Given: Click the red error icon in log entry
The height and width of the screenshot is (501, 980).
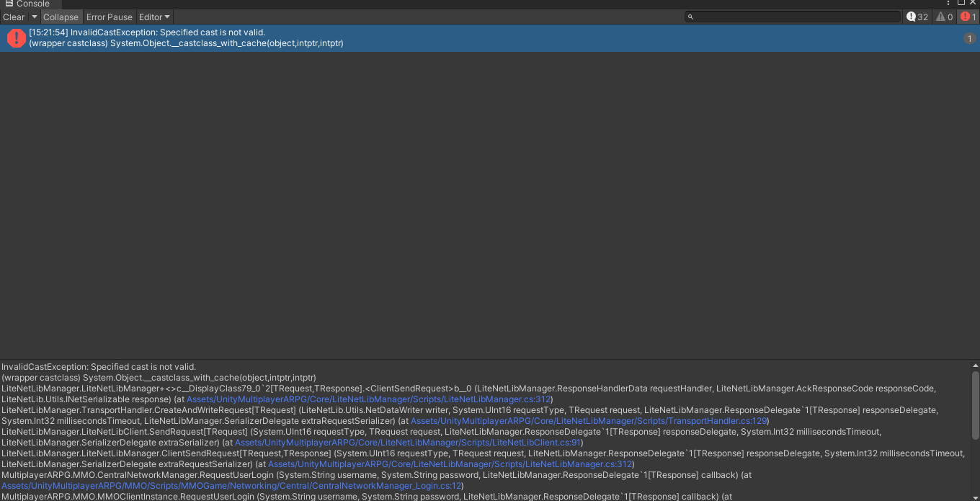Looking at the screenshot, I should tap(16, 38).
